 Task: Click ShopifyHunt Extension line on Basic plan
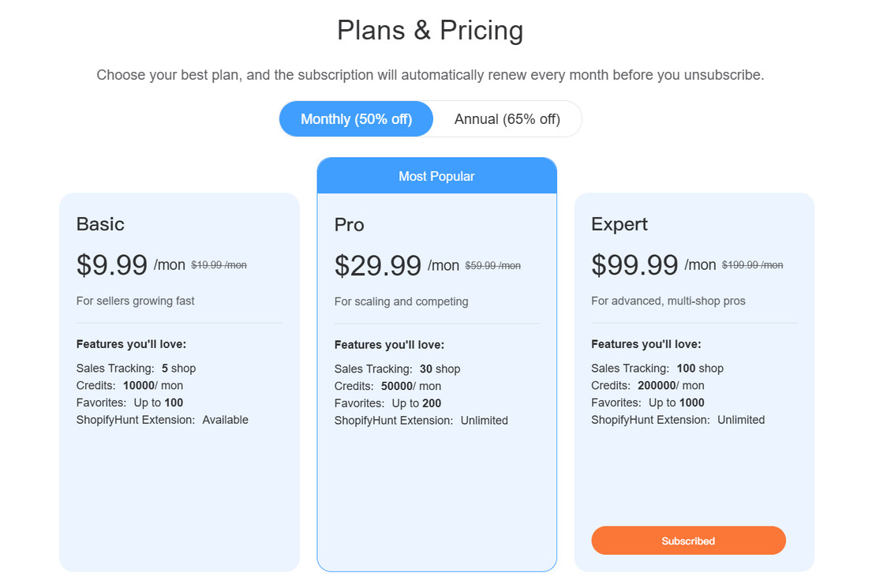pos(163,419)
